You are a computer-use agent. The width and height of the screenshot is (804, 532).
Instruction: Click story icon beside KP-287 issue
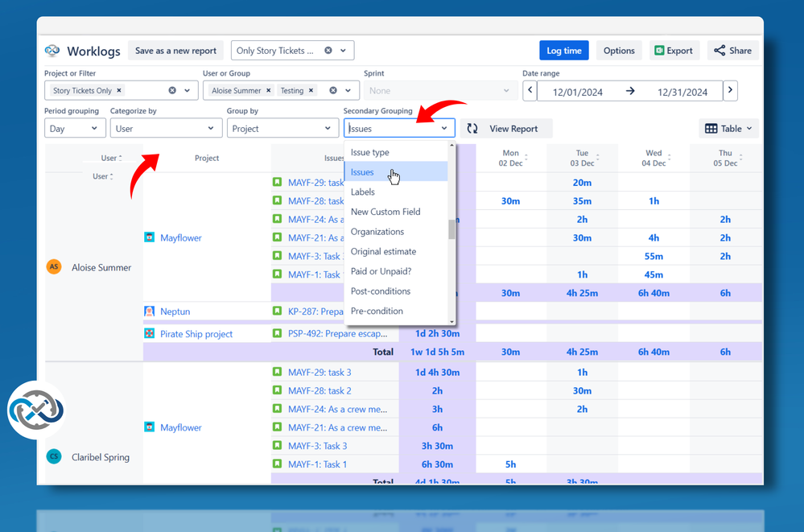point(278,311)
